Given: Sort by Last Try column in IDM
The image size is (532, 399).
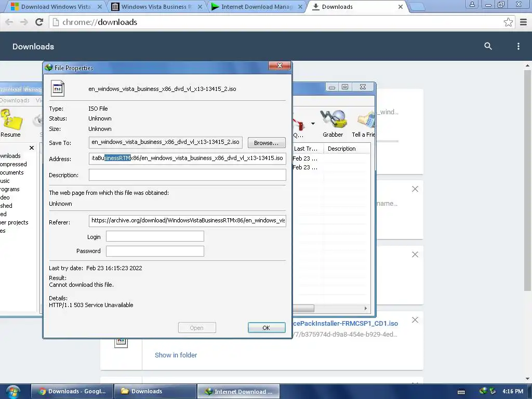Looking at the screenshot, I should (x=308, y=149).
